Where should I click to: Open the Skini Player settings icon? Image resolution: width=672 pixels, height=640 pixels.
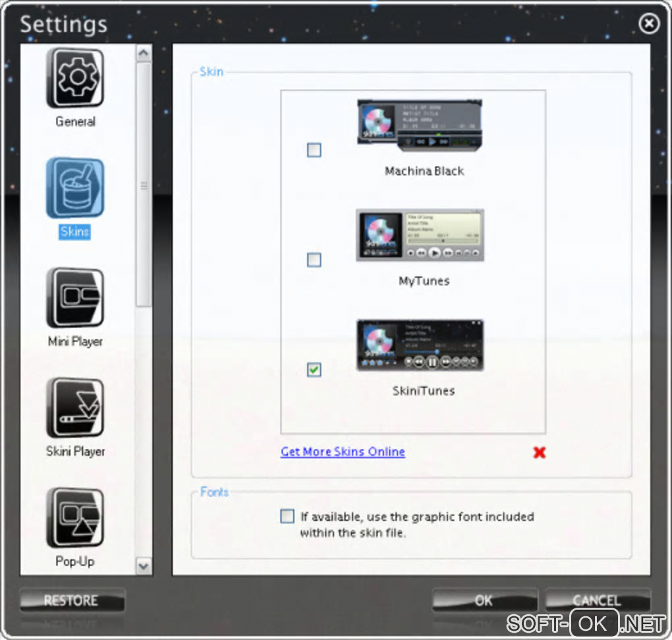tap(75, 407)
